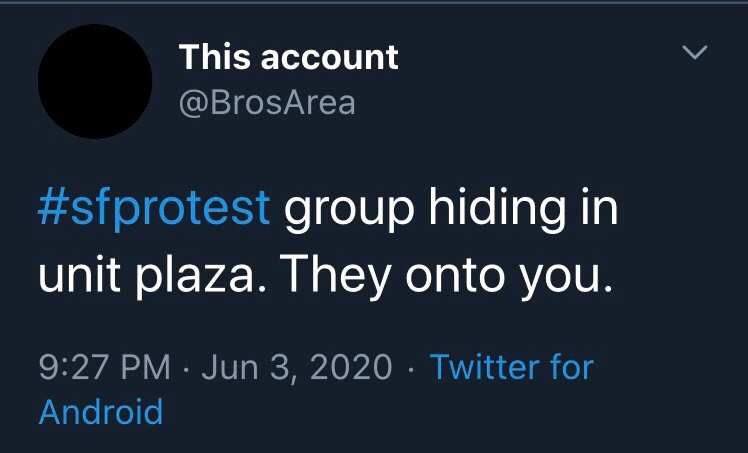Open the tweet options chevron menu
This screenshot has height=453, width=748.
coord(694,52)
